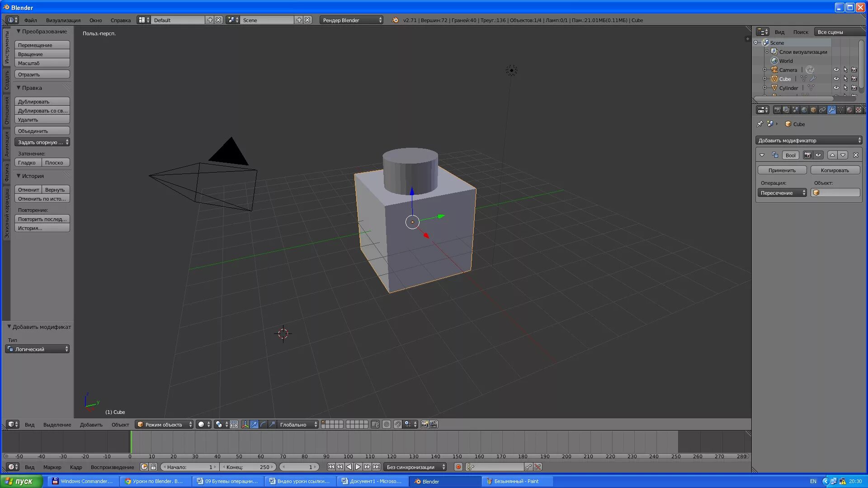
Task: Open the Operation dropdown showing Пересечение
Action: (782, 192)
